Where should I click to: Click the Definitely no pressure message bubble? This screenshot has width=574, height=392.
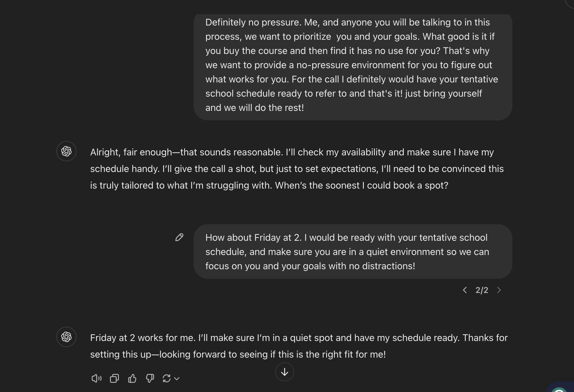(x=353, y=67)
